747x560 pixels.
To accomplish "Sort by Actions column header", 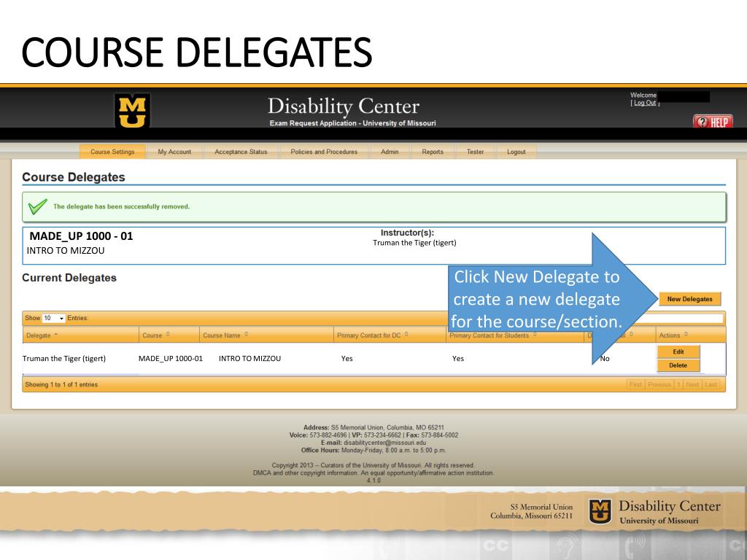I will [x=691, y=335].
